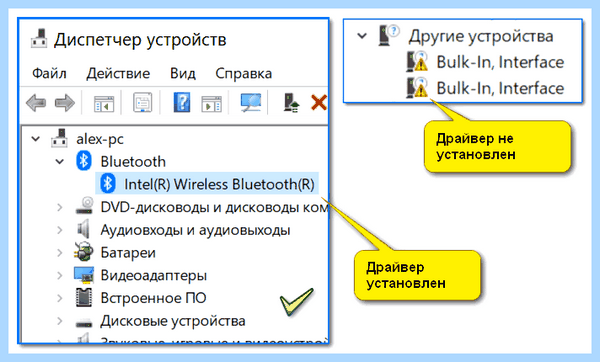
Task: Click the audio inputs speaker icon
Action: [x=83, y=229]
